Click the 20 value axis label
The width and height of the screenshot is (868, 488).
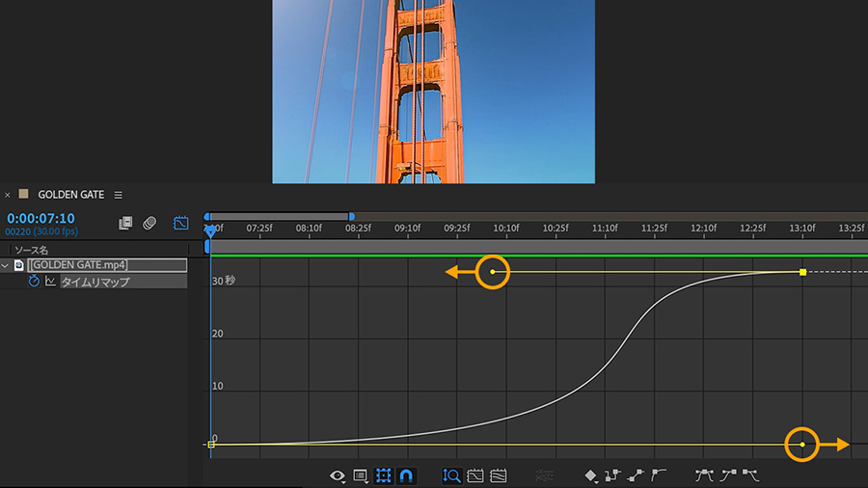[x=218, y=334]
